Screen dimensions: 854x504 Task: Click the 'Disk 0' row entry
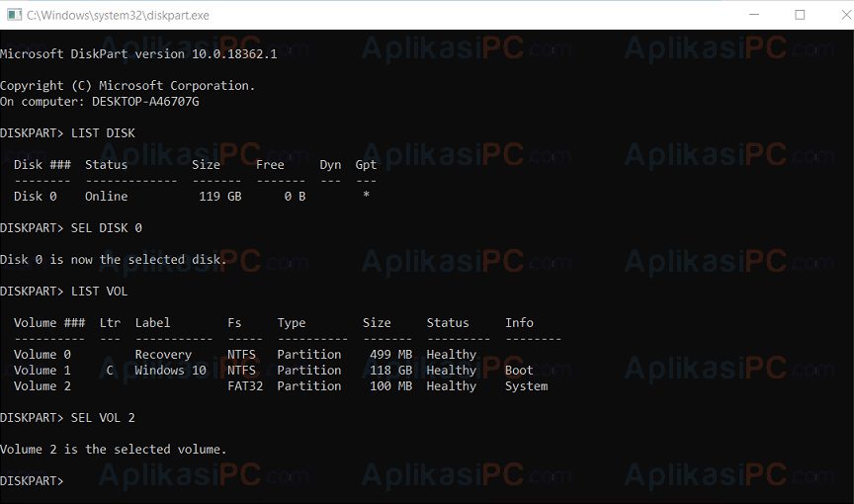36,196
